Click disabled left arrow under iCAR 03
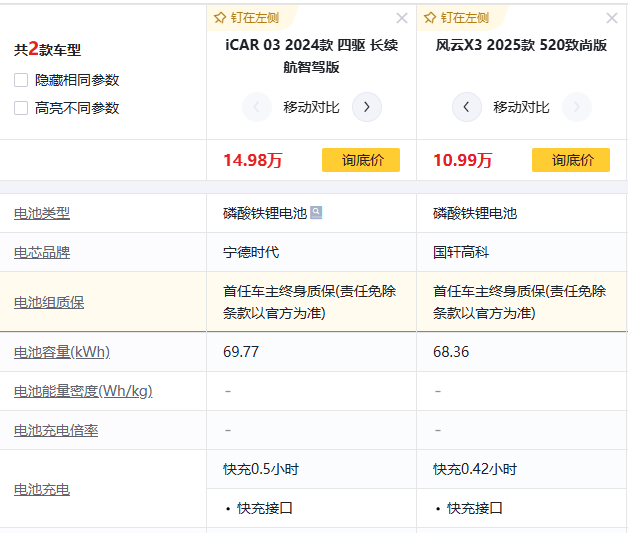Screen dimensions: 628x533 257,107
